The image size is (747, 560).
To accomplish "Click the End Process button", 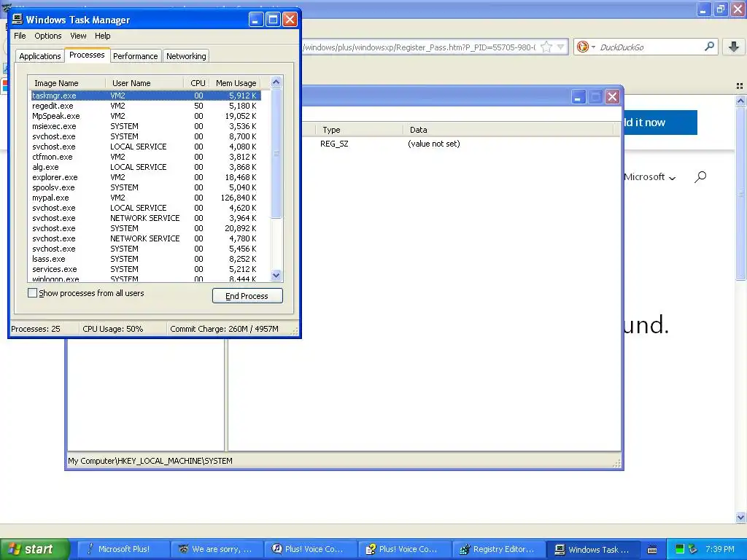I will [x=247, y=296].
